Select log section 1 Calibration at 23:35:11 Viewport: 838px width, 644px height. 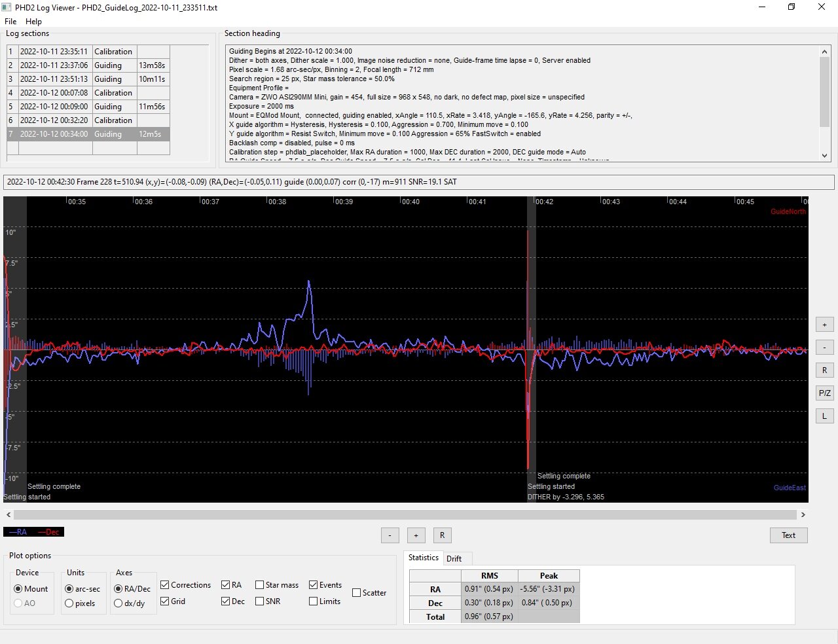pyautogui.click(x=88, y=52)
